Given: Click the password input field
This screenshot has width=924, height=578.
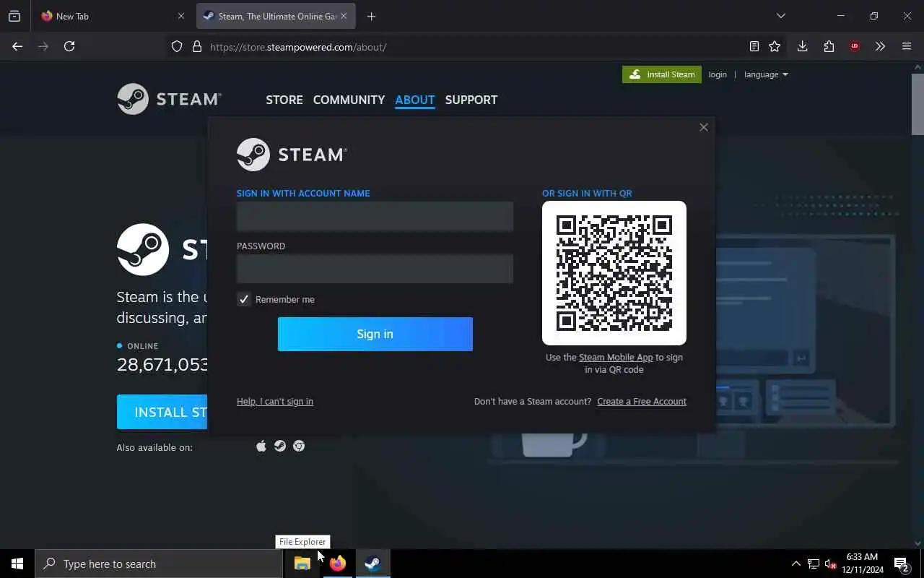Looking at the screenshot, I should click(375, 269).
